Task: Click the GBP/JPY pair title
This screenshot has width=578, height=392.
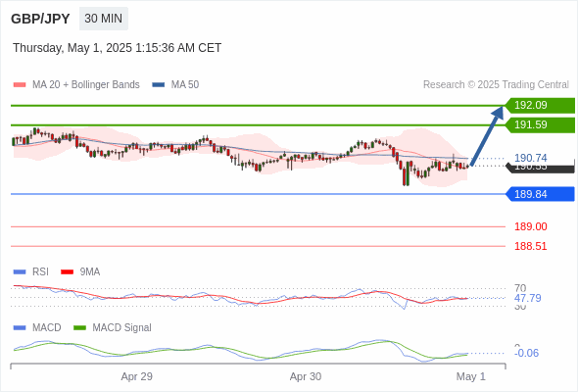Action: tap(40, 19)
